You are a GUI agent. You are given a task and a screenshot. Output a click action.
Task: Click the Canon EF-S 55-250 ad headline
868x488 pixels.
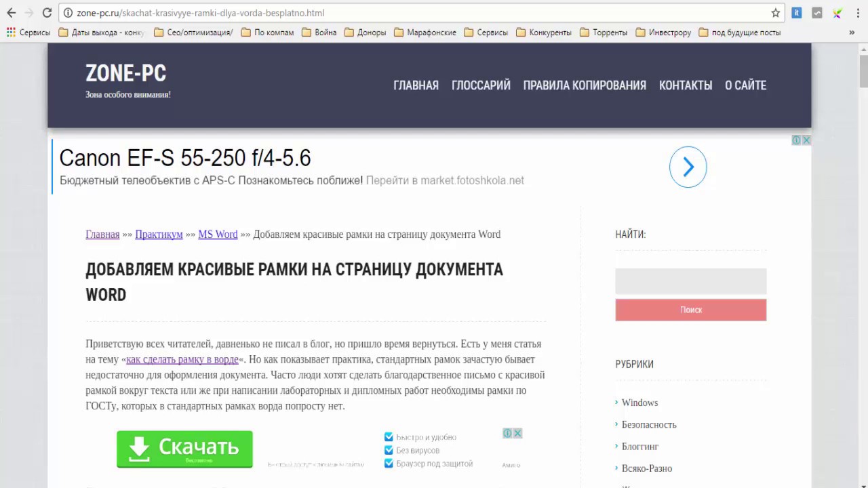pyautogui.click(x=185, y=158)
